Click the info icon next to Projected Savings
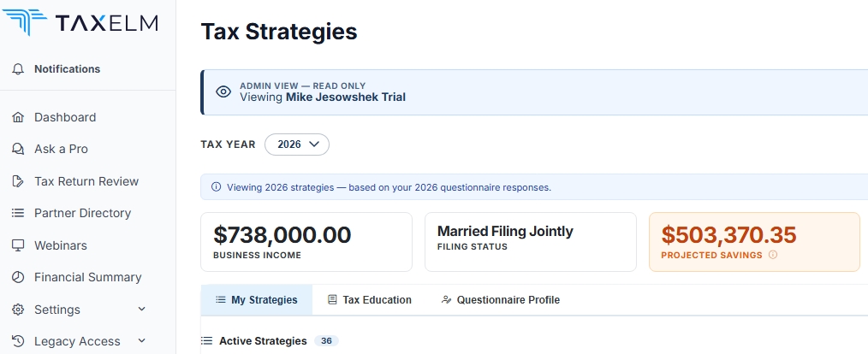 773,255
